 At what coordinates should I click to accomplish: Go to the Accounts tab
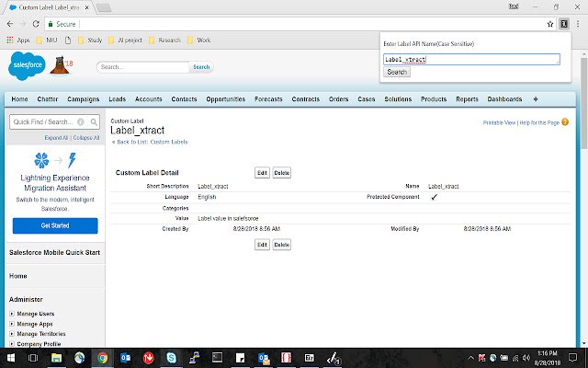[x=149, y=99]
